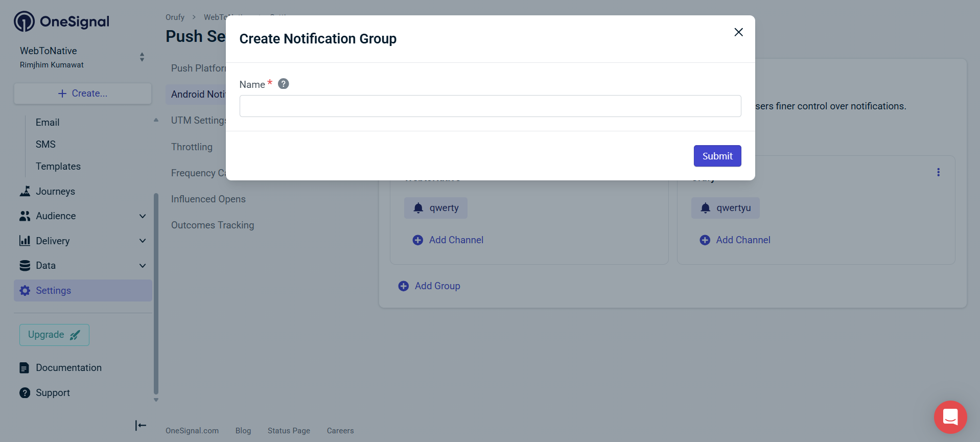
Task: Click the Add Group plus icon
Action: 403,286
